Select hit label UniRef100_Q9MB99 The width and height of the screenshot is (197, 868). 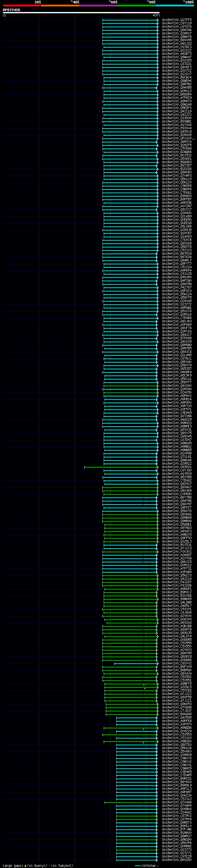[176, 518]
